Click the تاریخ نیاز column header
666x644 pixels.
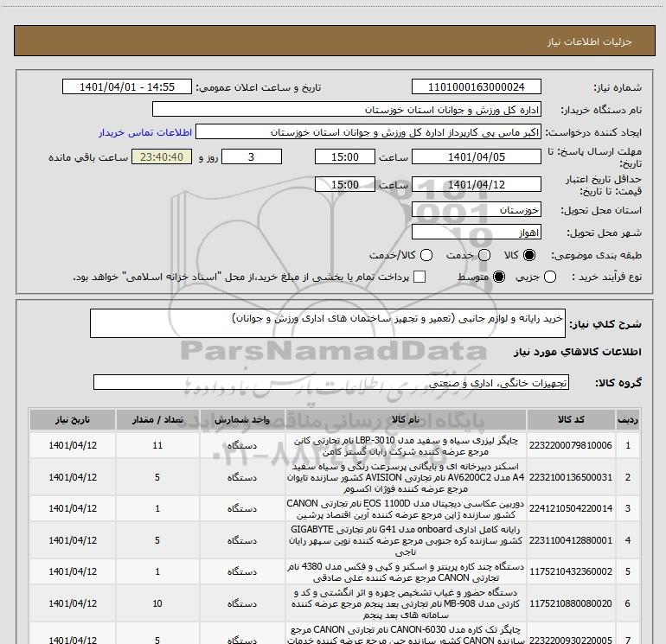coord(73,419)
